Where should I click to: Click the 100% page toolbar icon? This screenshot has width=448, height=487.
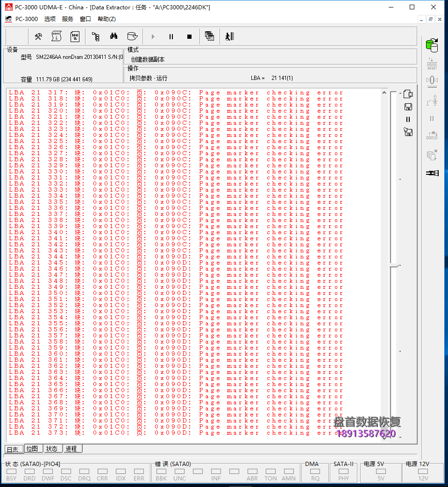[75, 36]
